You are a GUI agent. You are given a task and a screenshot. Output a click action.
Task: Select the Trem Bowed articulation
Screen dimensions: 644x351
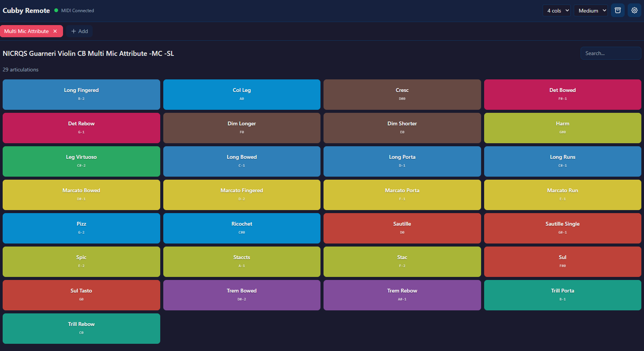(241, 295)
